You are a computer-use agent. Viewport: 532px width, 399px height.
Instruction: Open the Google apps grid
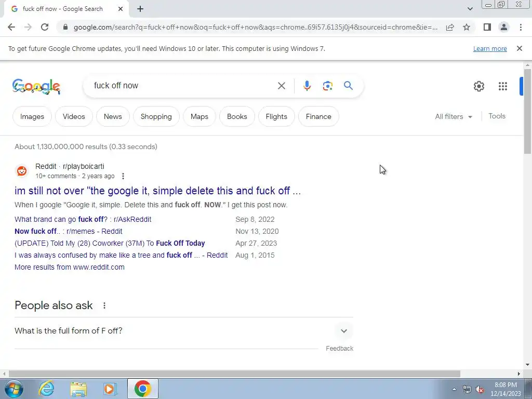(503, 86)
